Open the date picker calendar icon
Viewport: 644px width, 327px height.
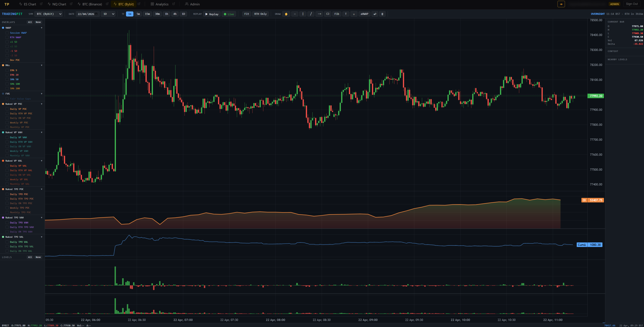[x=96, y=14]
